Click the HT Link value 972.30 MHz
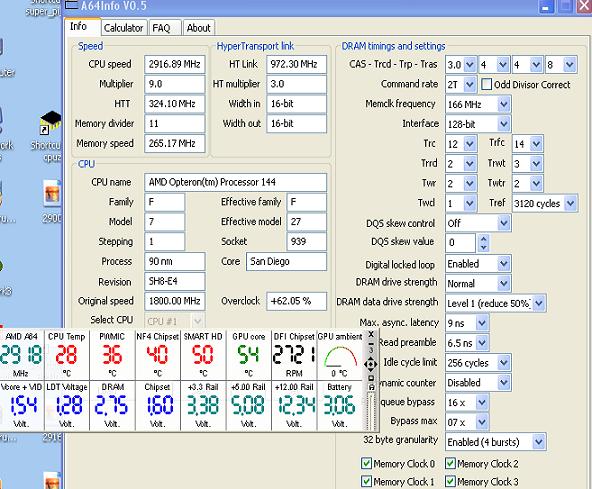 coord(296,64)
